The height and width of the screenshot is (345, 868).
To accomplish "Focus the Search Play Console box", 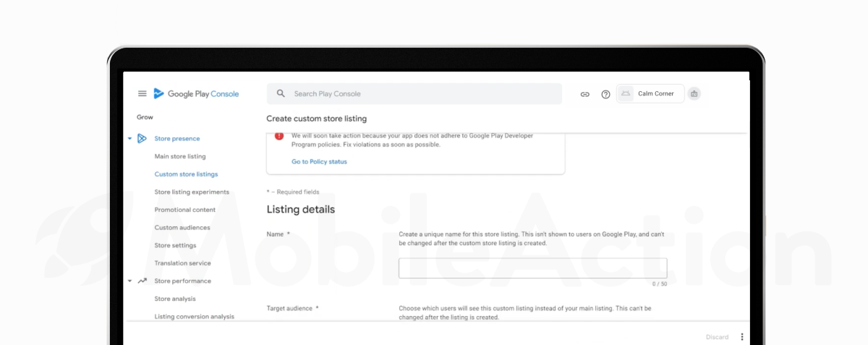I will [420, 94].
